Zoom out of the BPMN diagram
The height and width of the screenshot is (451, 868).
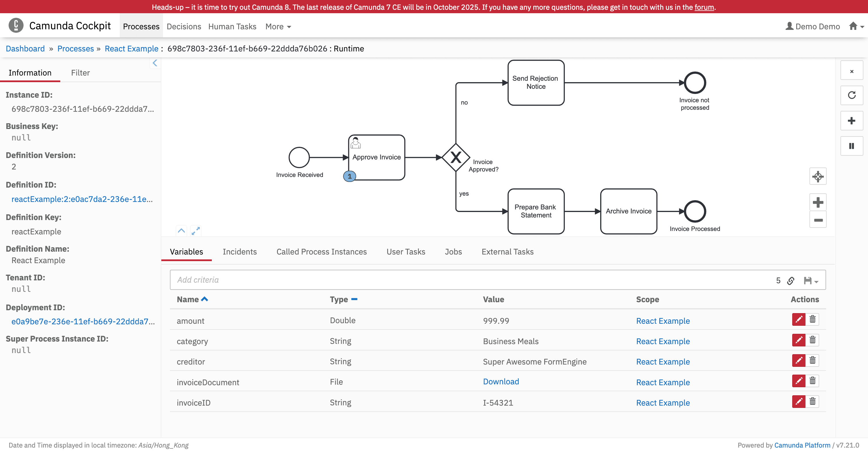click(x=817, y=220)
